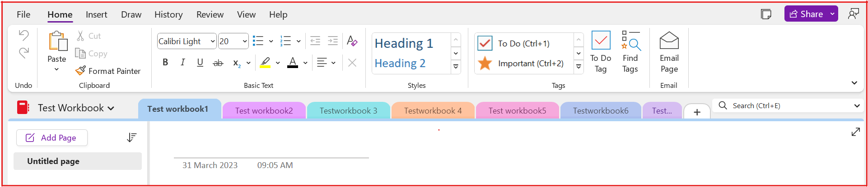Screen dimensions: 868x187
Task: Expand page to full view with arrow icon
Action: tap(855, 132)
